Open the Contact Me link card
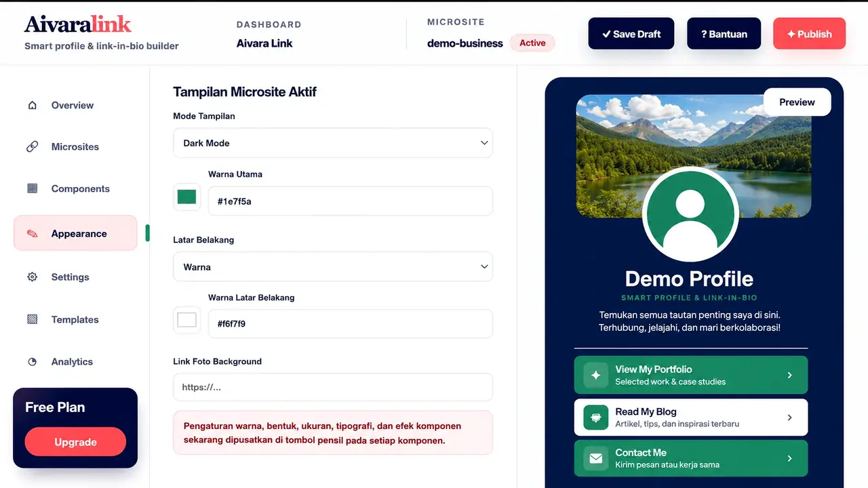Viewport: 868px width, 488px height. (691, 458)
